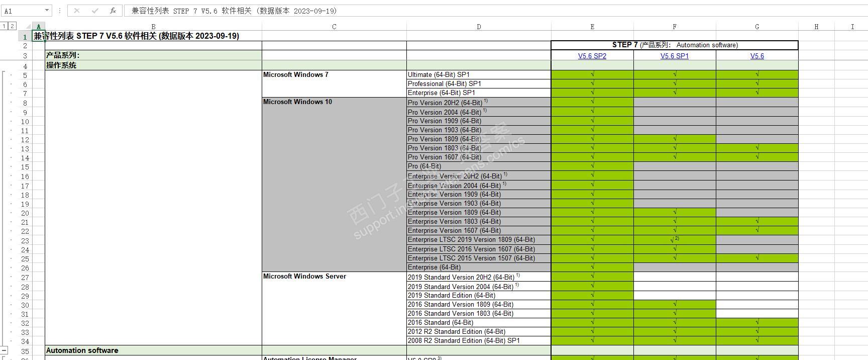Click the 操作系统 header cell
Viewport: 868px width, 360px height.
coord(153,65)
